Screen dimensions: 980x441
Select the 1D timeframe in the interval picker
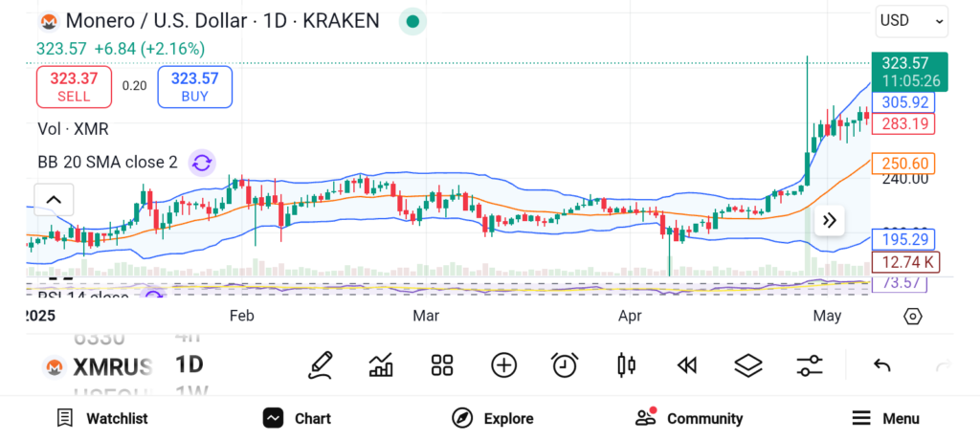[189, 364]
